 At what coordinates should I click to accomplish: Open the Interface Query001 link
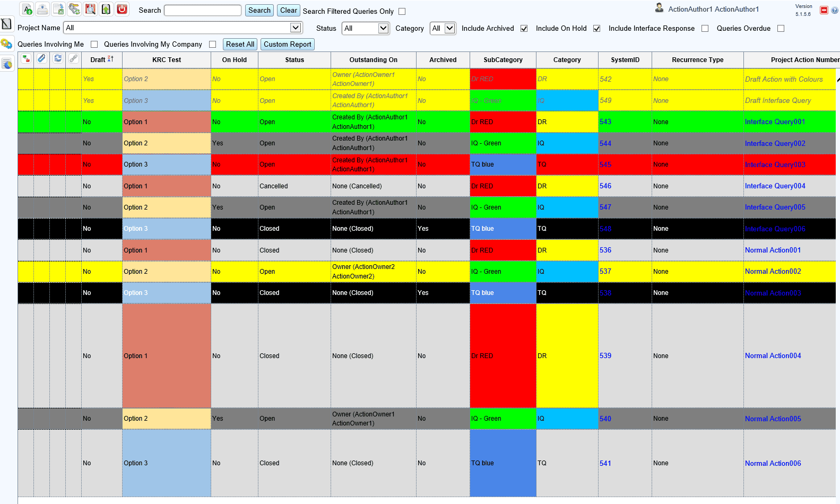coord(775,122)
